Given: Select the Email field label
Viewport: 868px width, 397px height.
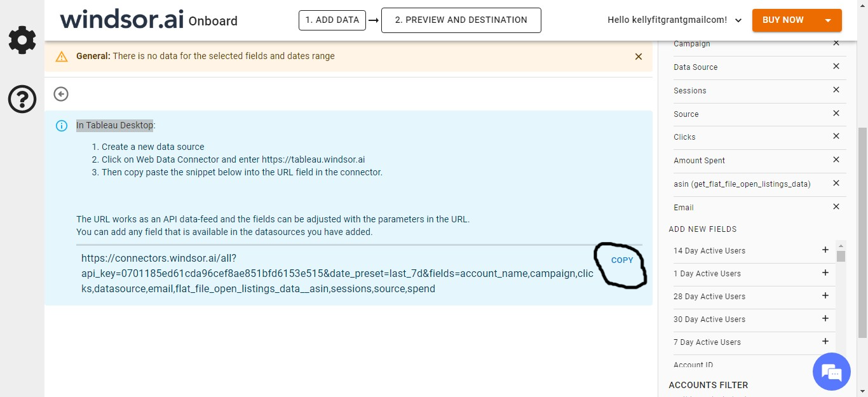Looking at the screenshot, I should (684, 208).
